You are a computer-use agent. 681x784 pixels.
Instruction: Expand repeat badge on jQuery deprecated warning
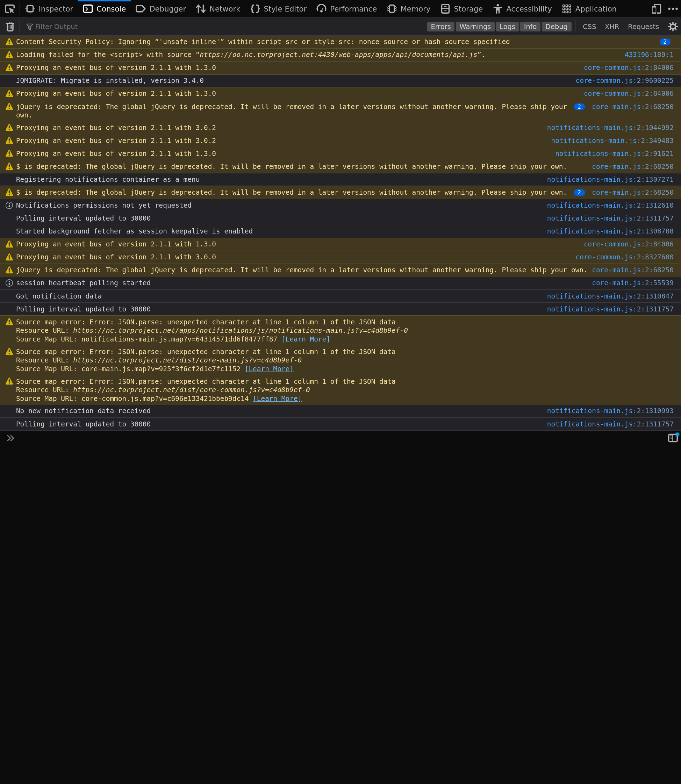pos(579,107)
